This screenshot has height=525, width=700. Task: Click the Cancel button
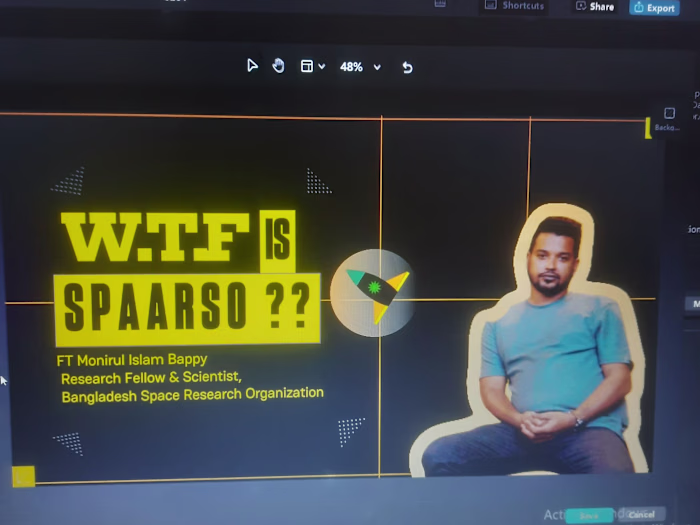[x=642, y=514]
